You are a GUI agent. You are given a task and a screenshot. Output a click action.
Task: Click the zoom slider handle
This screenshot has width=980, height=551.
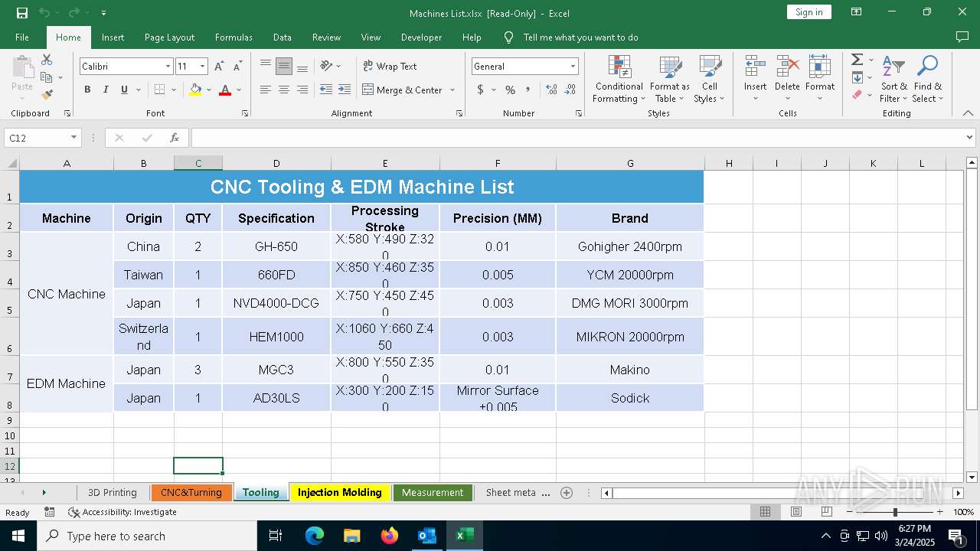click(895, 512)
